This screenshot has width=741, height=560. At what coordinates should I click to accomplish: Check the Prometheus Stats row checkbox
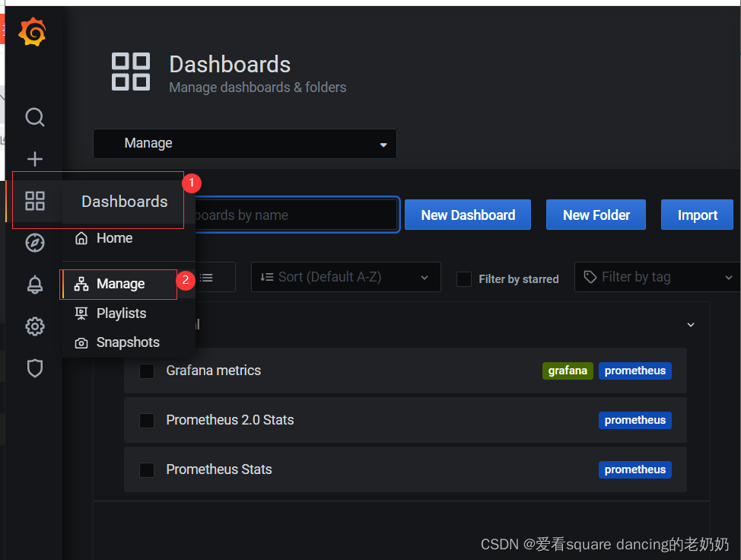pyautogui.click(x=147, y=469)
